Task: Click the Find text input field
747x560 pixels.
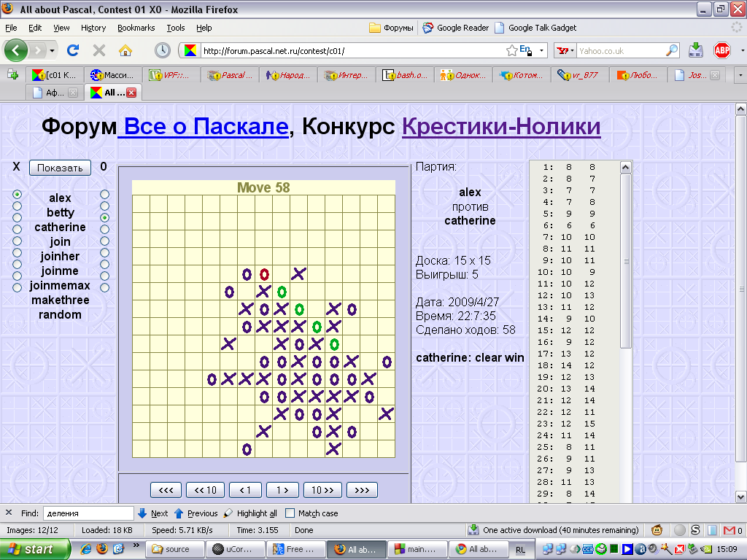Action: click(x=88, y=513)
